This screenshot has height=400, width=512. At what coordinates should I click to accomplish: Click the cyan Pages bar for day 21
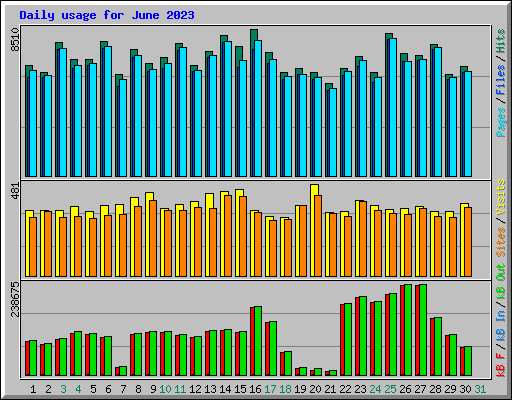coord(333,132)
